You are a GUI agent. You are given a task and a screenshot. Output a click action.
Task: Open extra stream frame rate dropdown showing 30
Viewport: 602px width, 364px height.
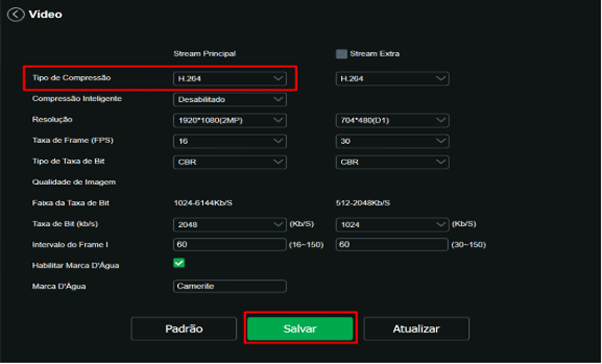coord(392,141)
